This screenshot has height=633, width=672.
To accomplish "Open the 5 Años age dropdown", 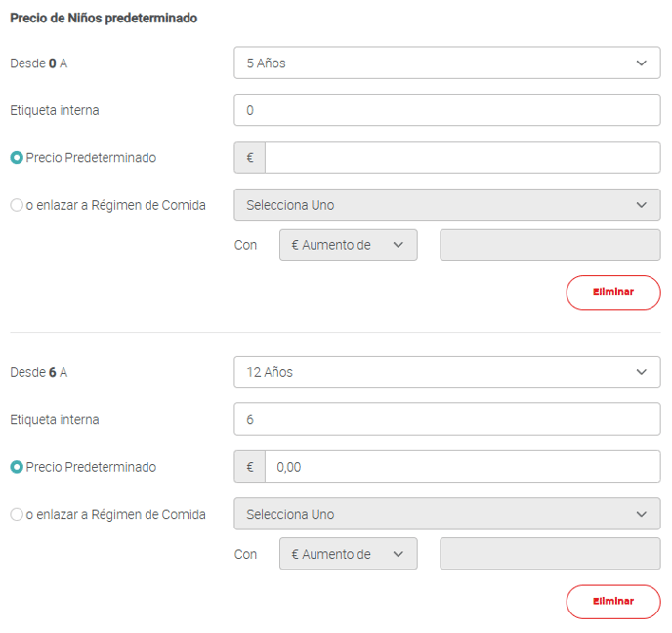I will coord(446,63).
